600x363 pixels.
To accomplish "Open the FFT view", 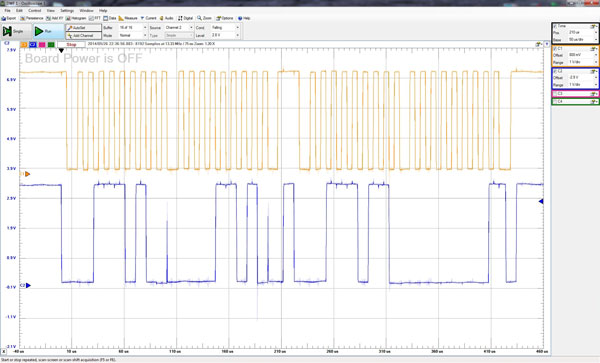I will tap(95, 18).
